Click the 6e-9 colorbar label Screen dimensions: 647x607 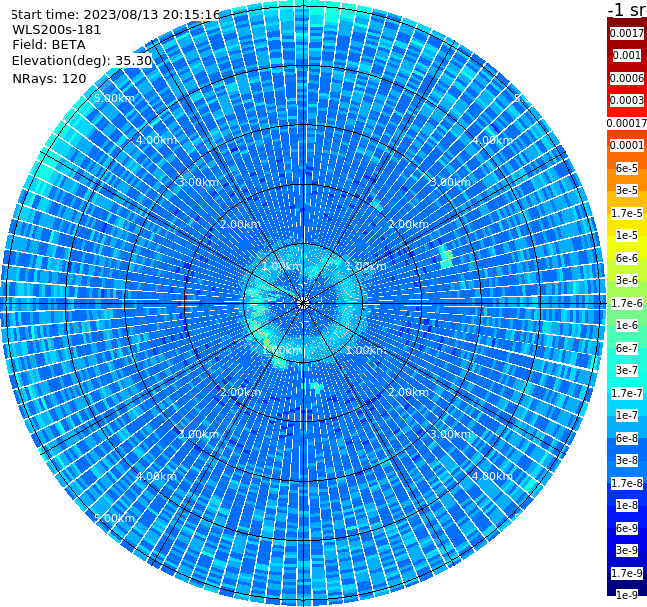(x=627, y=528)
